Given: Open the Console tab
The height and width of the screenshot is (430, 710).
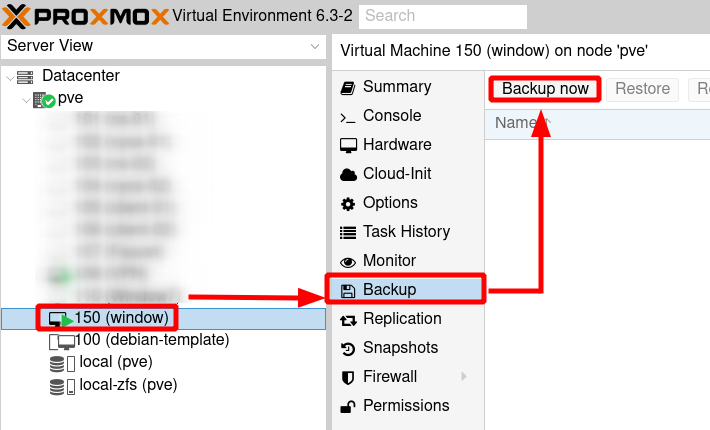Looking at the screenshot, I should [392, 115].
